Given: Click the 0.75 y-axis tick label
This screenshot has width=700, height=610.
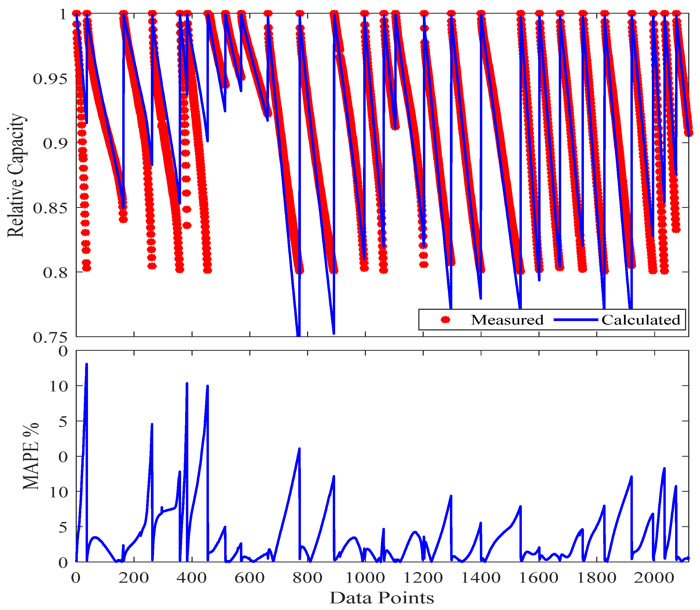Looking at the screenshot, I should point(50,337).
